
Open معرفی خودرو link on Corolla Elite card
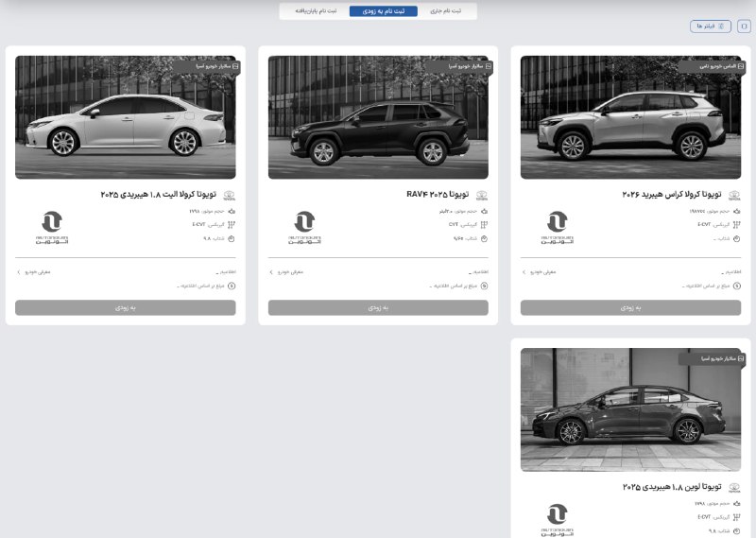coord(34,272)
